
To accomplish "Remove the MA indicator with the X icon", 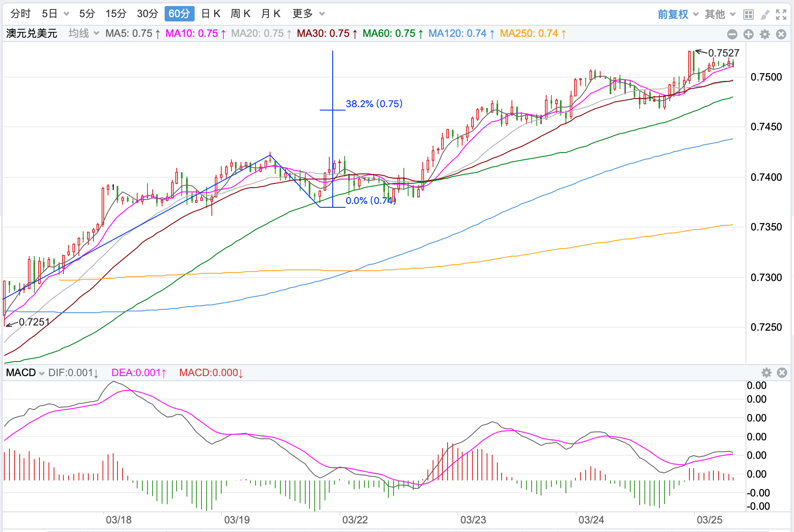I will [781, 34].
